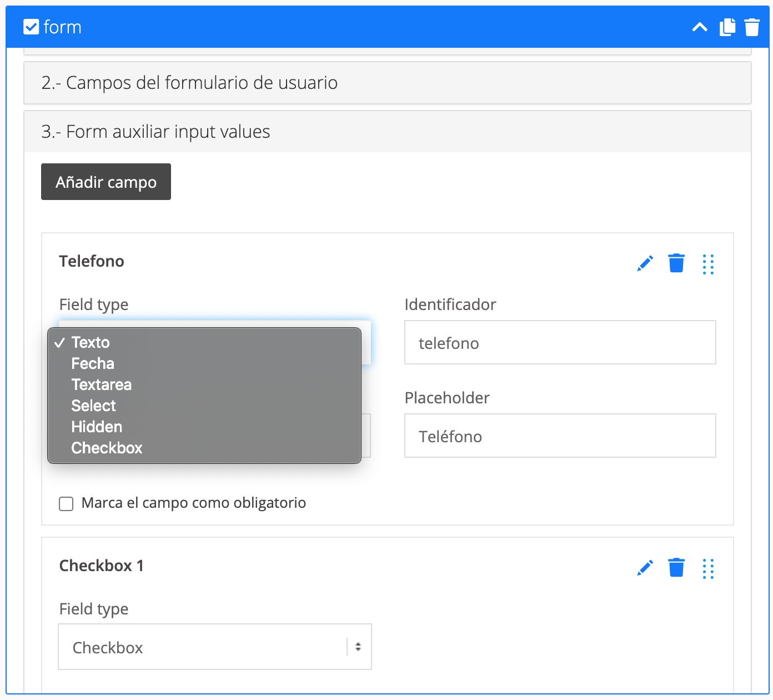Choose 'Fecha' from the field type list
The width and height of the screenshot is (773, 700).
93,364
